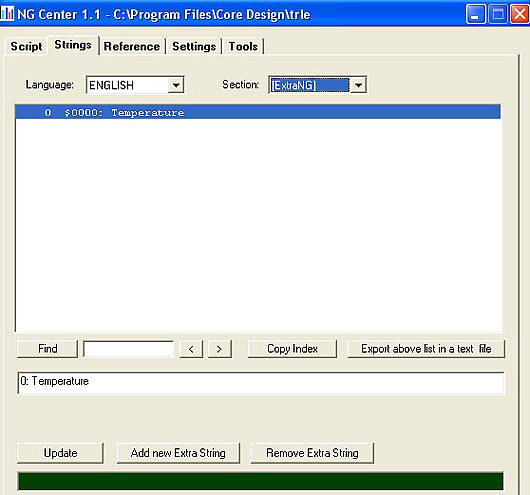The width and height of the screenshot is (530, 495).
Task: Go to previous find result arrow
Action: pyautogui.click(x=191, y=349)
